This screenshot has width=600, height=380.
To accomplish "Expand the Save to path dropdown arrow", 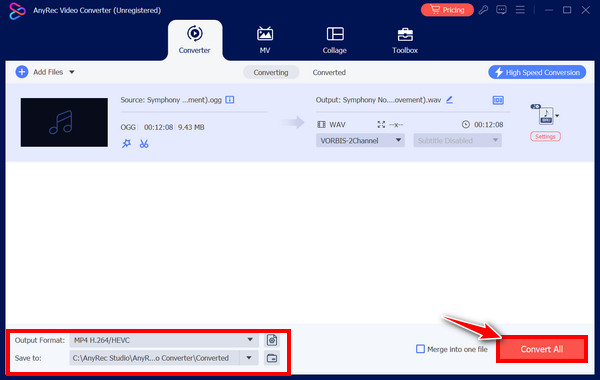I will click(249, 358).
